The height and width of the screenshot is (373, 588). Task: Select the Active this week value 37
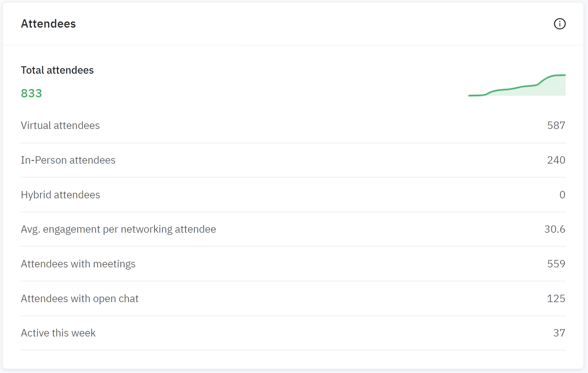click(559, 333)
